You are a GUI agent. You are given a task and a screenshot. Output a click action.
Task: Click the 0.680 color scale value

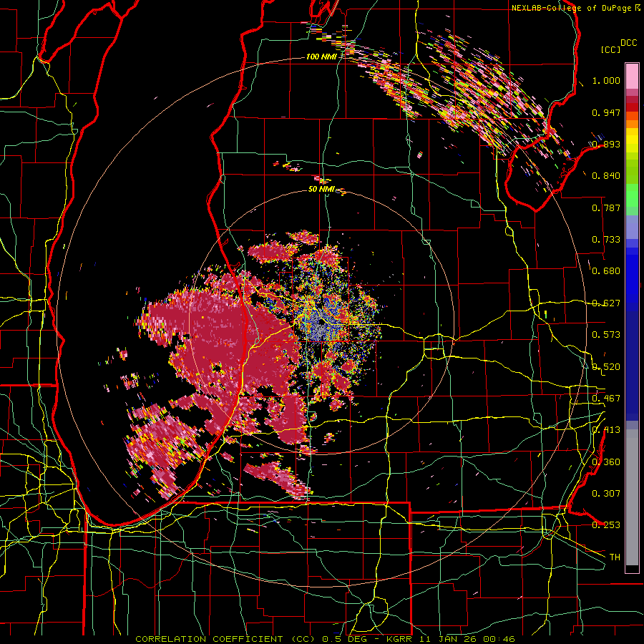pyautogui.click(x=606, y=271)
